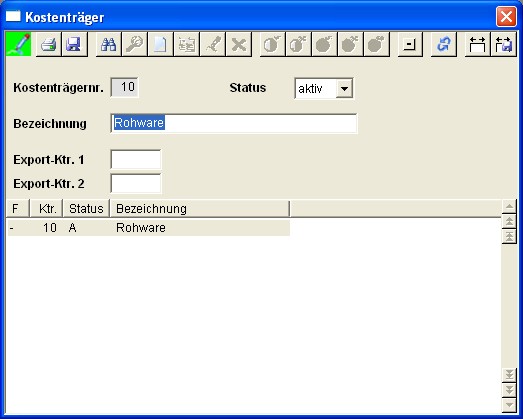Viewport: 523px width, 419px height.
Task: Click the Bezeichnung field containing Rohware
Action: tap(234, 123)
